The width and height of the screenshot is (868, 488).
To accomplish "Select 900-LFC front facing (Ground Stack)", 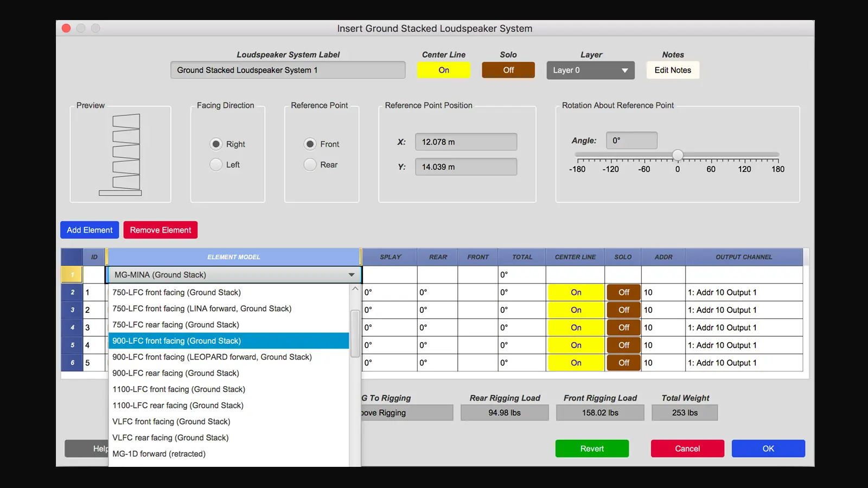I will point(176,341).
